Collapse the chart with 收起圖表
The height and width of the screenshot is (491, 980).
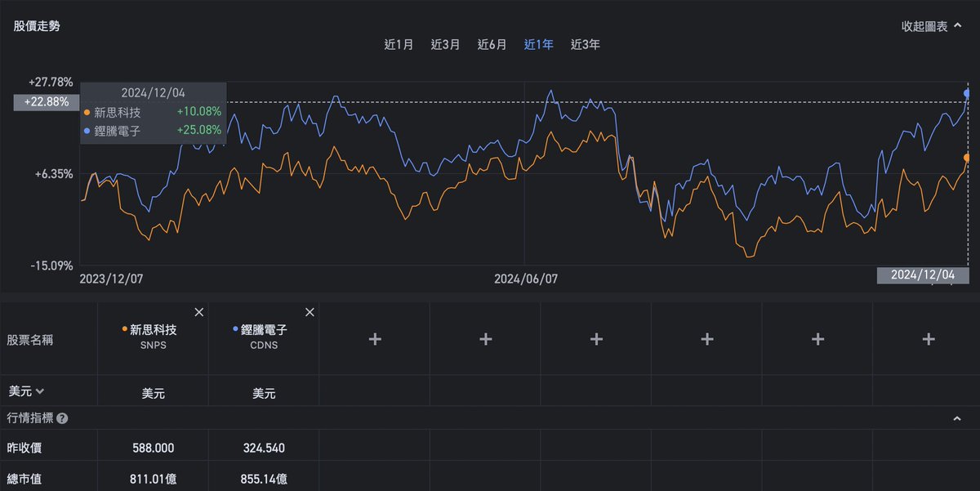coord(931,26)
